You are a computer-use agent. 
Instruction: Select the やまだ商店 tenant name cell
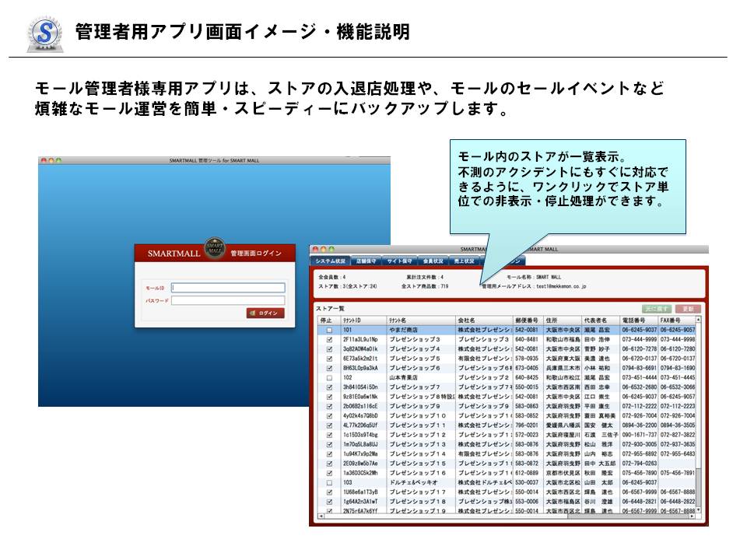pyautogui.click(x=420, y=330)
